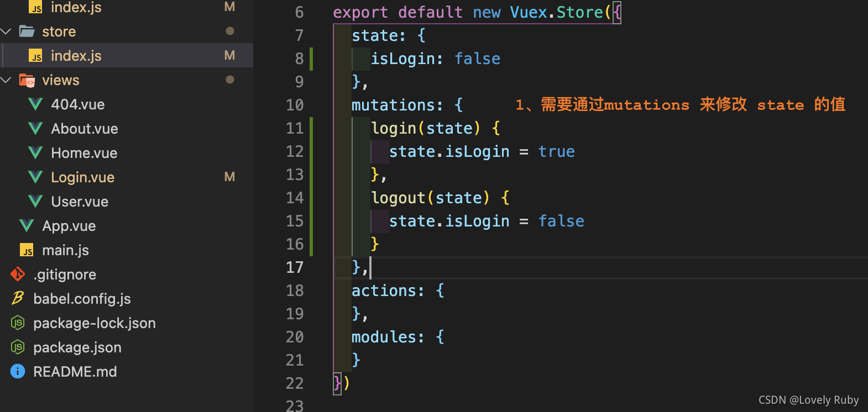
Task: Click 'modules' keyword on line 20
Action: click(384, 337)
